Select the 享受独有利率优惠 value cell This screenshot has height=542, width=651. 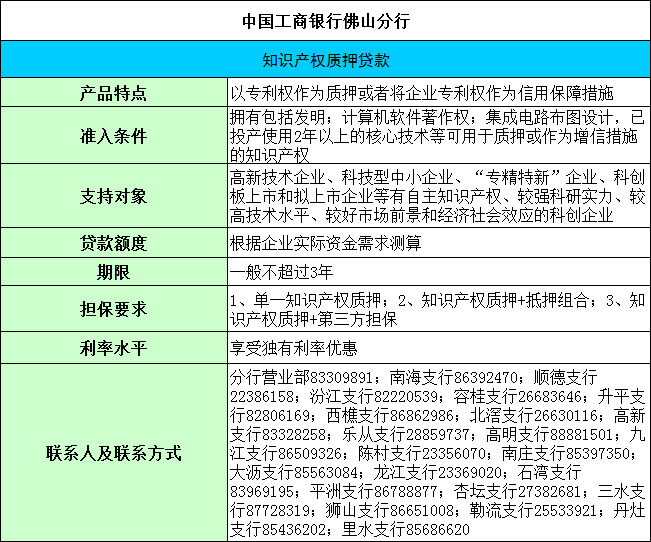439,348
